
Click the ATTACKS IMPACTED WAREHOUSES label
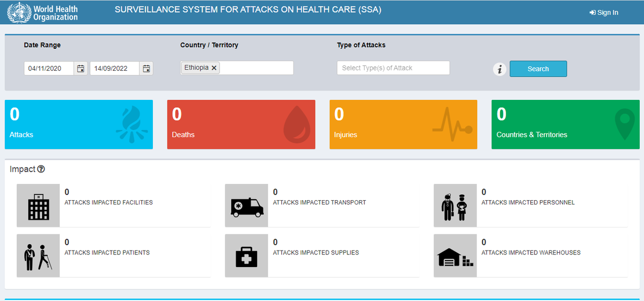pyautogui.click(x=531, y=253)
